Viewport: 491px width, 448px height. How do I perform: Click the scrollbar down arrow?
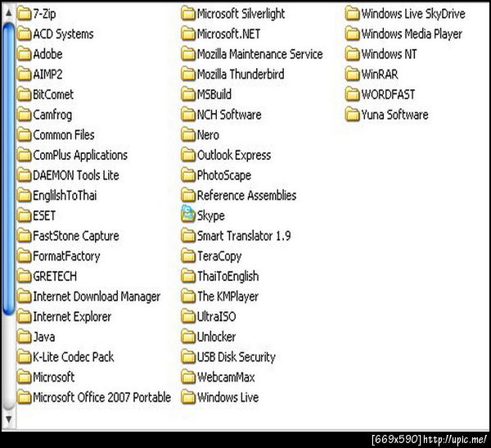point(9,419)
